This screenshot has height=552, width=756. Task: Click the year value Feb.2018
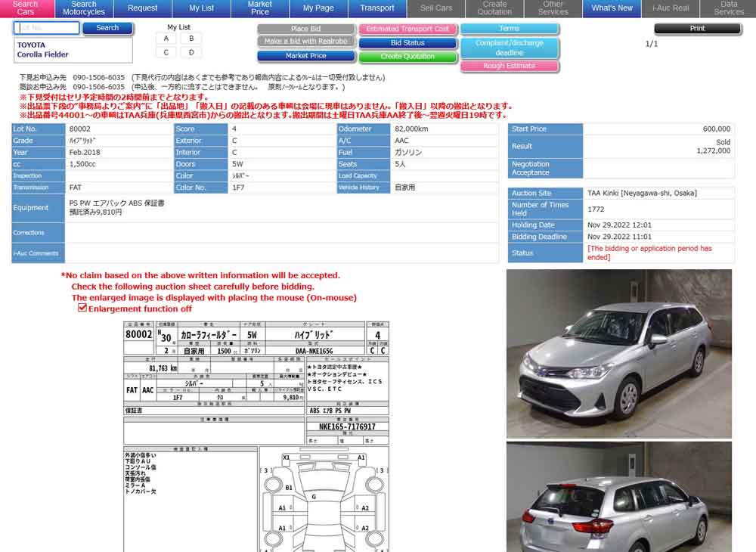(x=85, y=152)
